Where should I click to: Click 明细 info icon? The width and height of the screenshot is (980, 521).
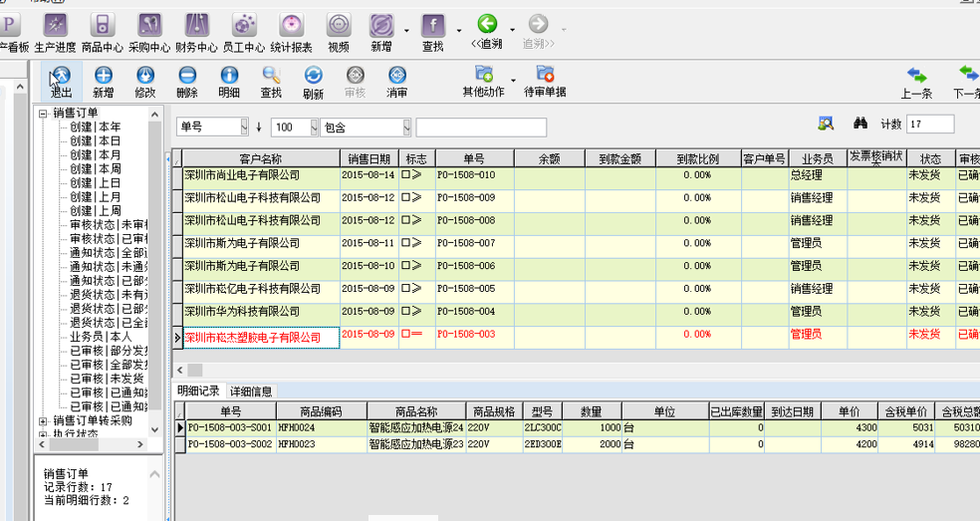pyautogui.click(x=229, y=83)
